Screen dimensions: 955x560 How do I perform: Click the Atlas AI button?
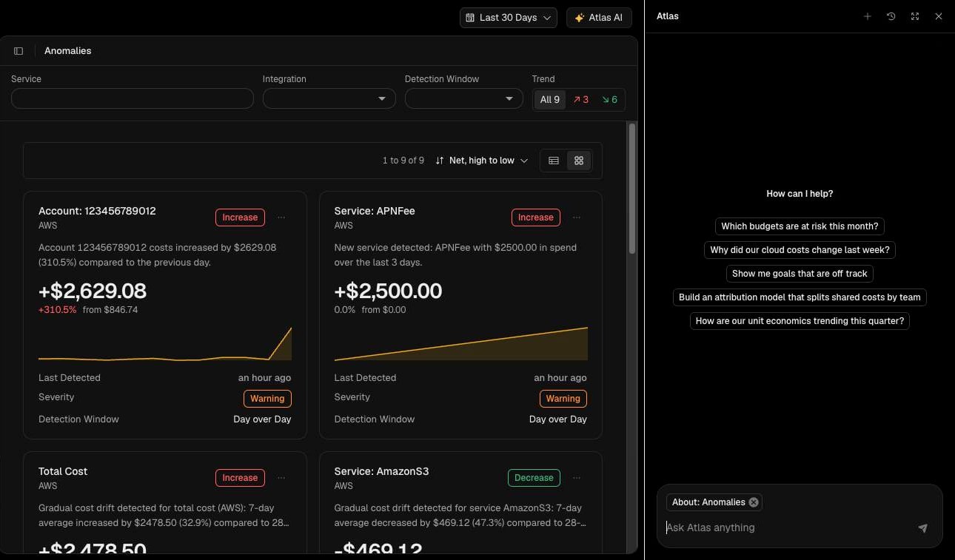pyautogui.click(x=599, y=18)
